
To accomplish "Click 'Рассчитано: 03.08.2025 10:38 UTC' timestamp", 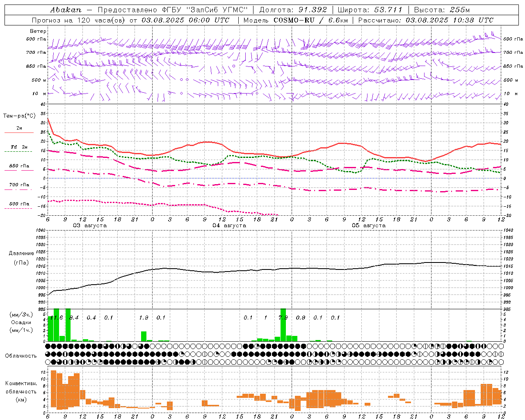I will coord(426,20).
